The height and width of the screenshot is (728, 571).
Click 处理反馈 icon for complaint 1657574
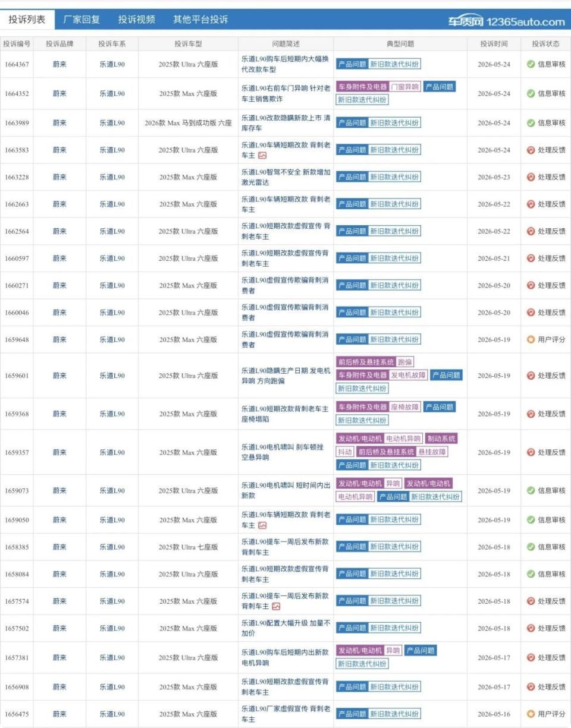pos(531,601)
